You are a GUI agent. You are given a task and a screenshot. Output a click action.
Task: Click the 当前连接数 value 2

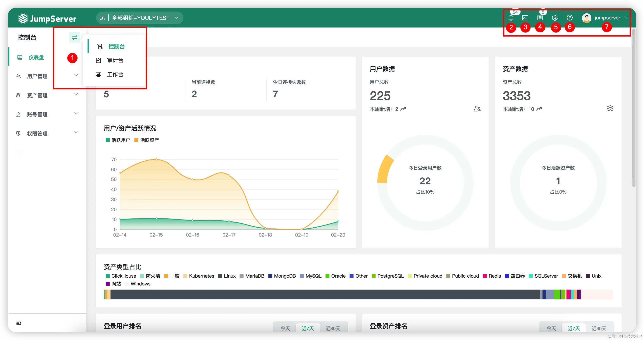coord(194,94)
